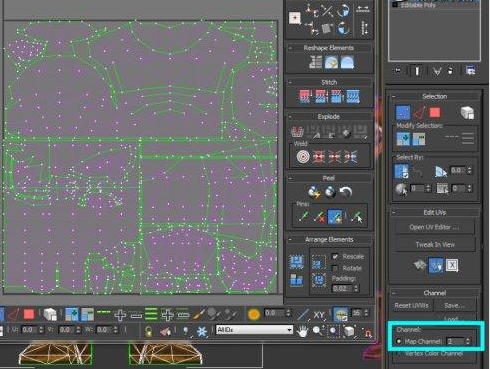
Task: Click the Pack Custom icon
Action: [x=296, y=262]
